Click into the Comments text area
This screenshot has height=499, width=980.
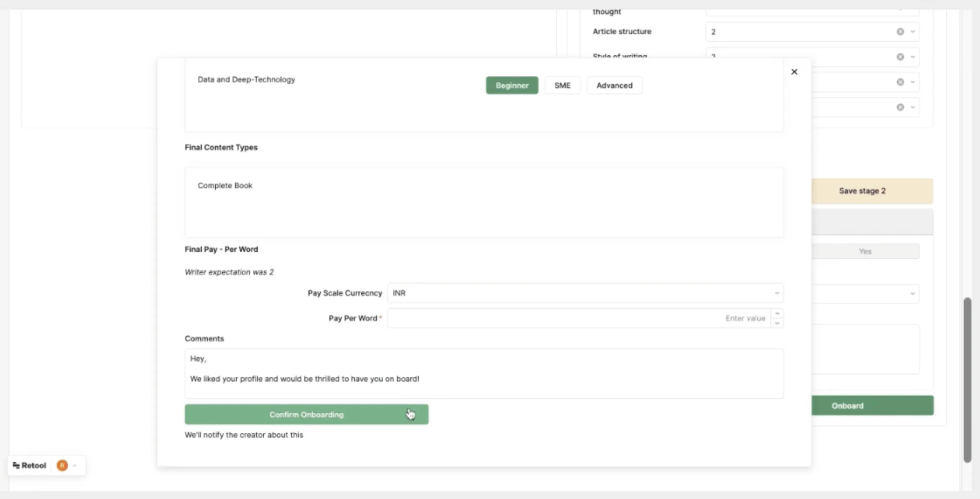(x=484, y=373)
